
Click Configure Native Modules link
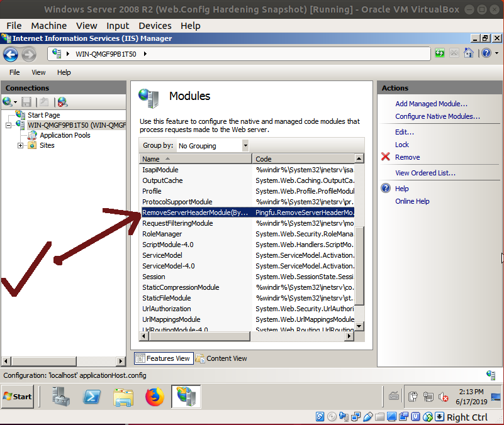coord(437,116)
